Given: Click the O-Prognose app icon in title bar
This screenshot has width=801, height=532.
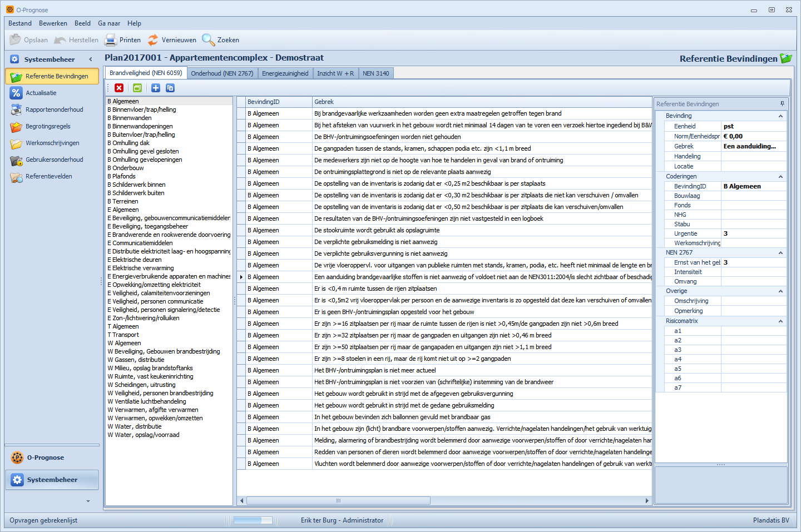Looking at the screenshot, I should 10,9.
